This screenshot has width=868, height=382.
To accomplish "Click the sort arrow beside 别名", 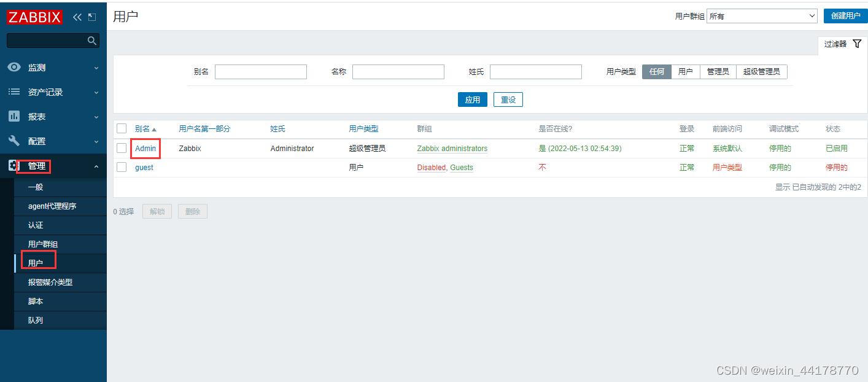I will (154, 130).
